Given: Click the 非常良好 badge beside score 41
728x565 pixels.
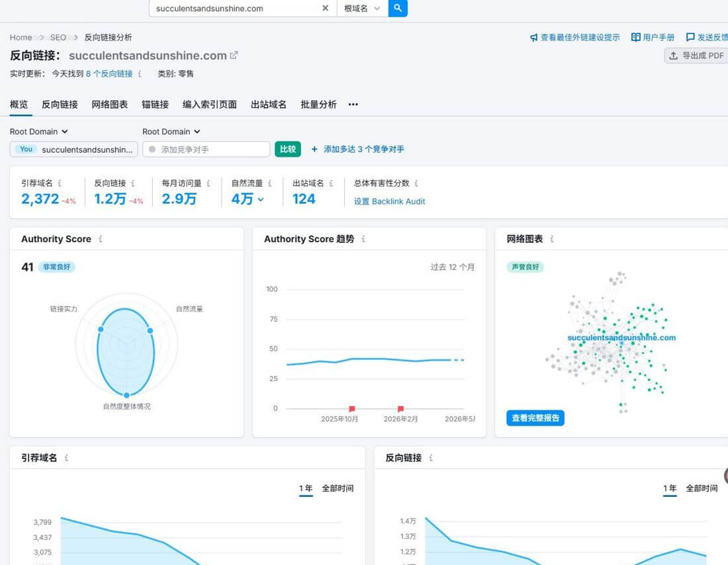Looking at the screenshot, I should (57, 267).
